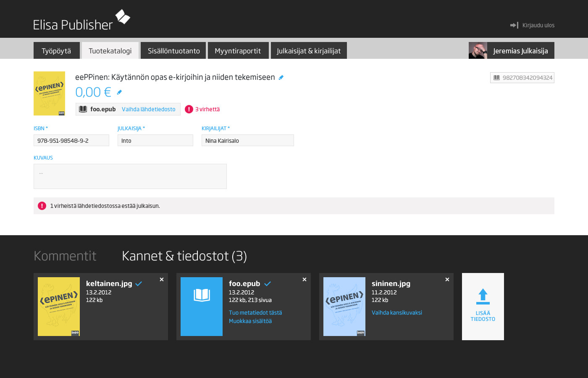Click the foo.epub source file name
The height and width of the screenshot is (378, 588).
(103, 109)
